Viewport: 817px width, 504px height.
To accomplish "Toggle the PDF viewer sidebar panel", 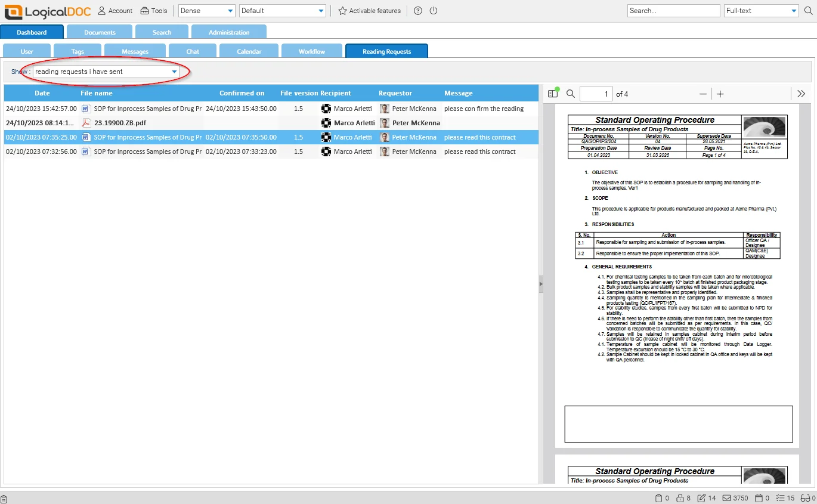I will click(552, 94).
